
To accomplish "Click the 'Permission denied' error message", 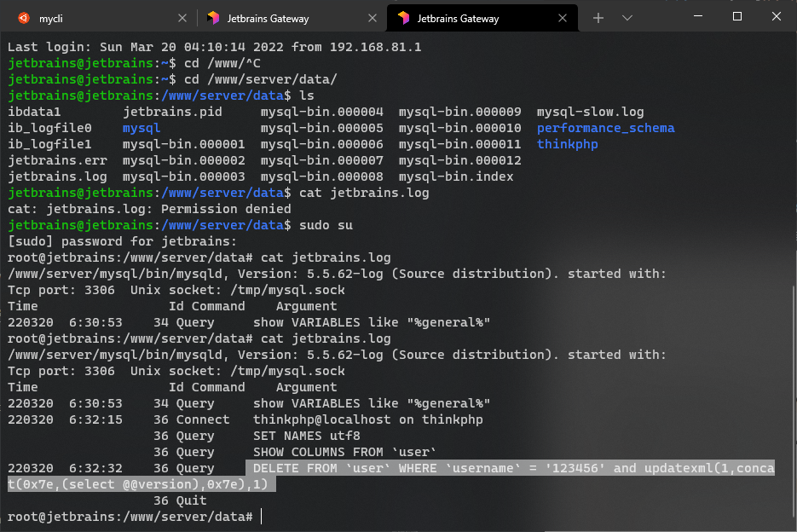I will [226, 209].
